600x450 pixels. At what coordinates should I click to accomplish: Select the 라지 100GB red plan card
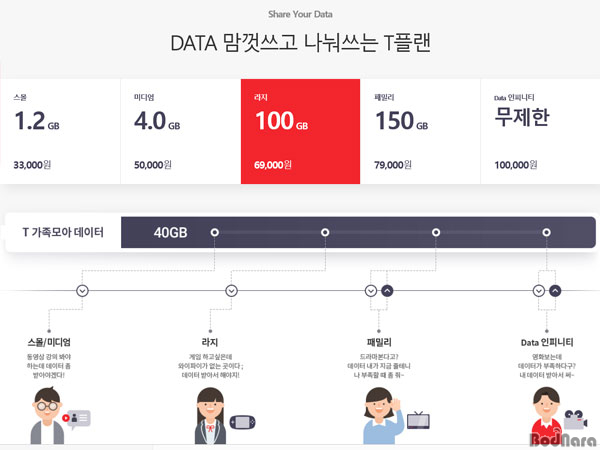tap(300, 131)
